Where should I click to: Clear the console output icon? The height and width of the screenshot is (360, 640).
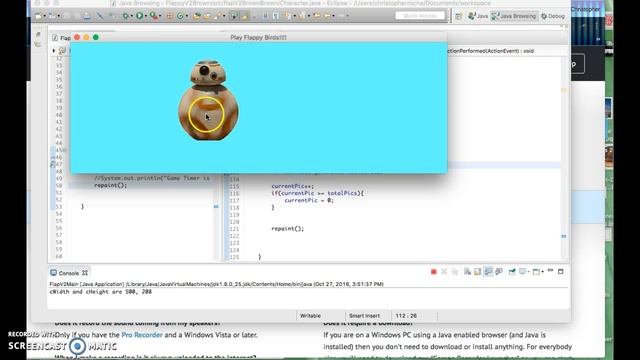[467, 272]
